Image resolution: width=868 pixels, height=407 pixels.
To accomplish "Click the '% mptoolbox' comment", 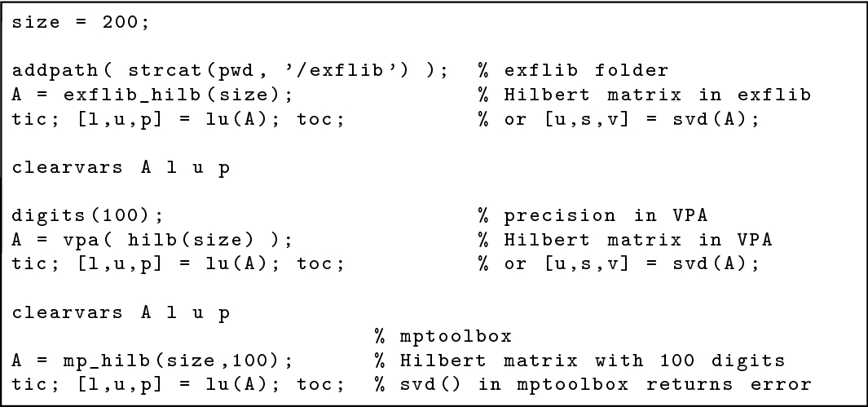I will [x=443, y=337].
